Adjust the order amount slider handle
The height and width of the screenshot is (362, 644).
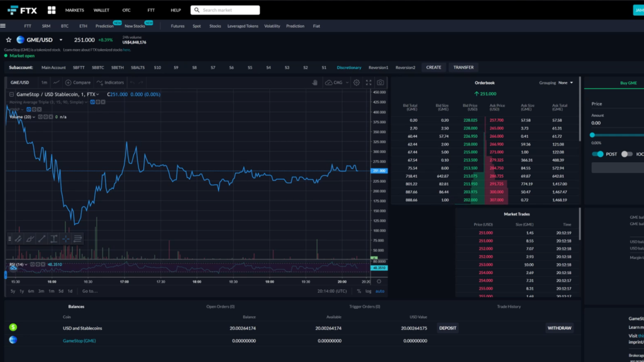(x=592, y=135)
